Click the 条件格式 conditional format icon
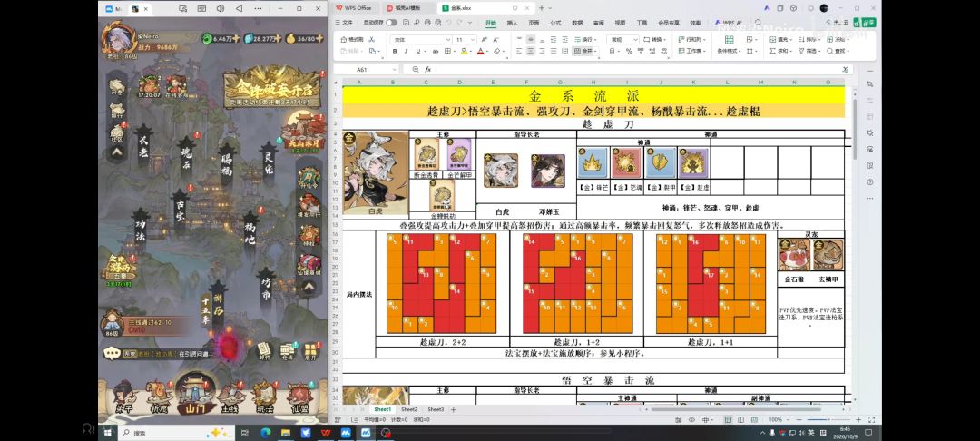Screen dimensions: 980x441 point(729,44)
